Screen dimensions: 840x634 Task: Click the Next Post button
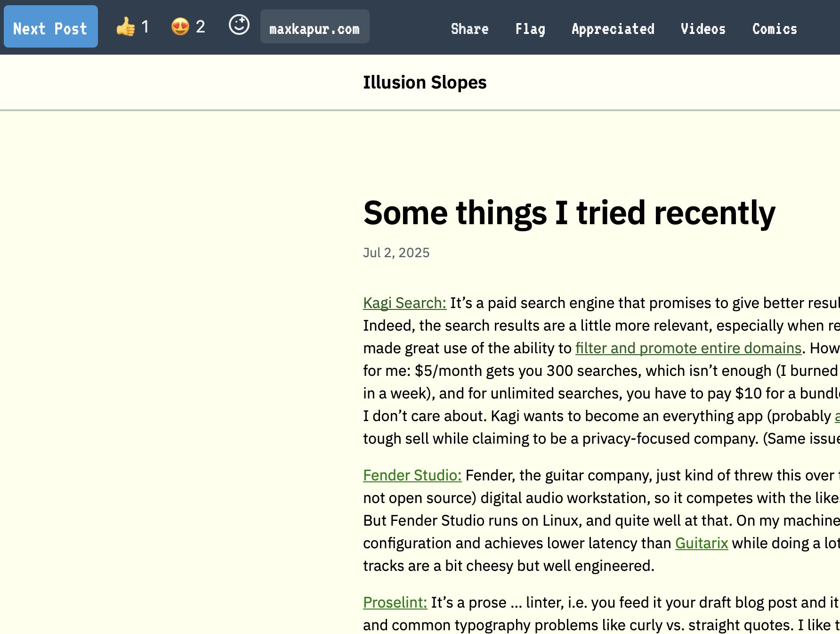[51, 26]
